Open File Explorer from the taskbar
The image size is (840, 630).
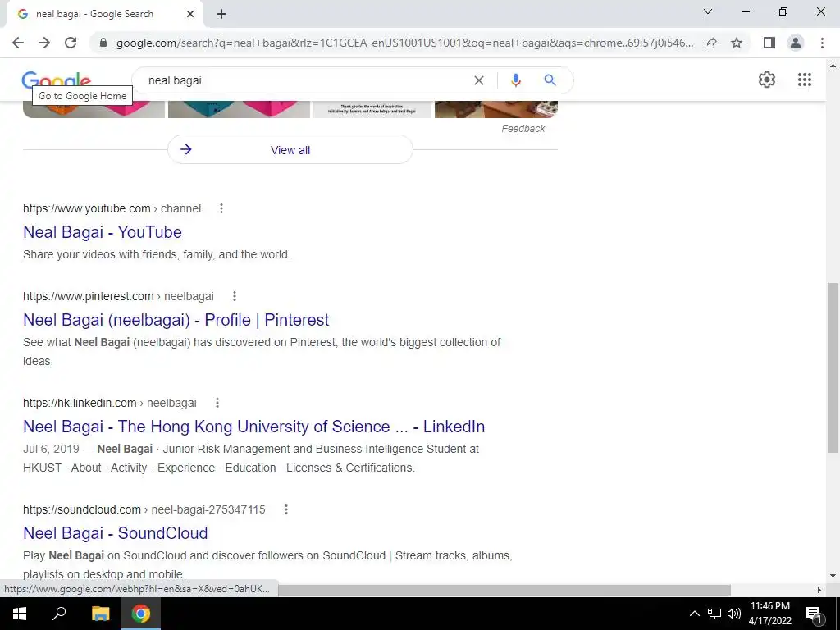click(x=100, y=614)
